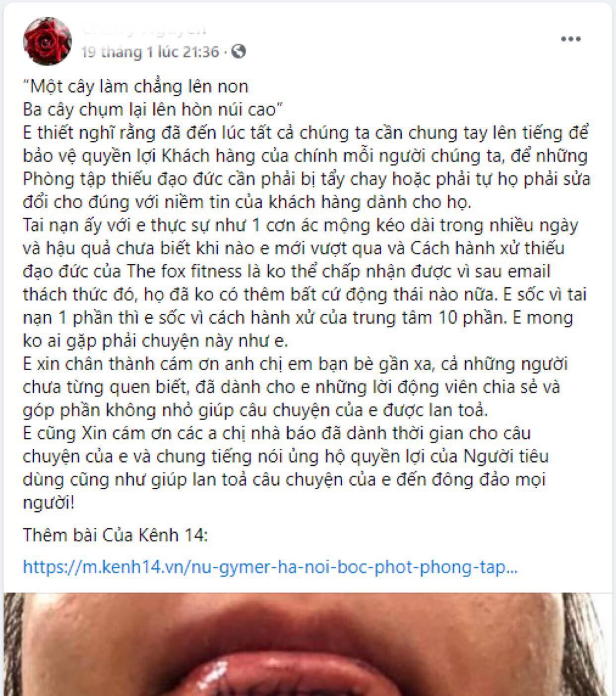Click the line starting "góp phần không nhỏ"
Screen dimensions: 616x696
tap(255, 410)
